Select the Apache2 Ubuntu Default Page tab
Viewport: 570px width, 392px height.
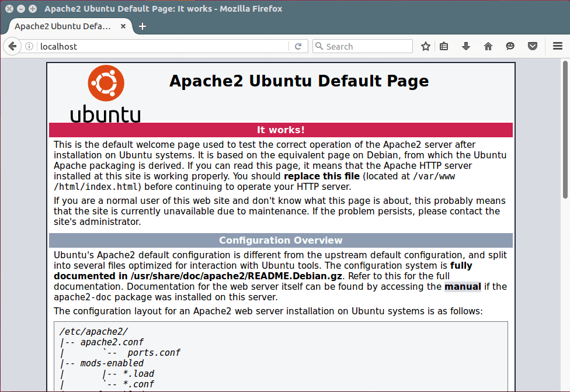tap(62, 26)
